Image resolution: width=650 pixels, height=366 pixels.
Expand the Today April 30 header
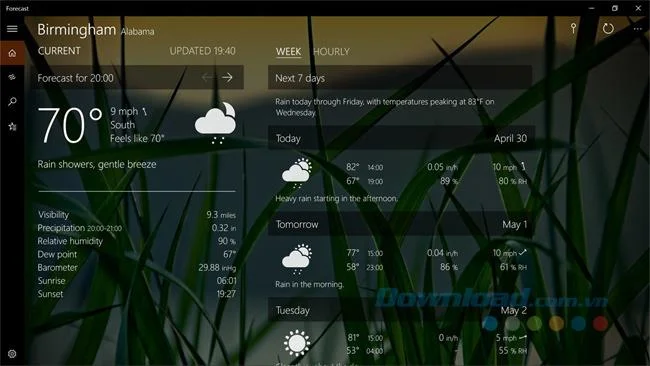401,138
